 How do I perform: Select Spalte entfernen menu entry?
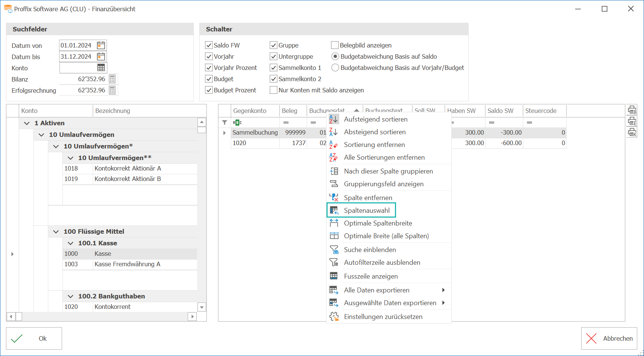point(389,198)
